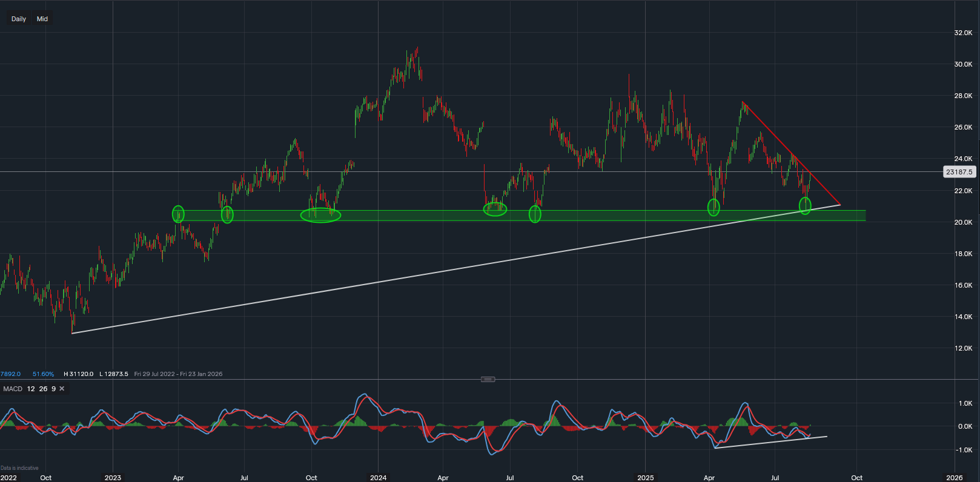
Task: Click the MACD indicator name label
Action: [x=13, y=389]
